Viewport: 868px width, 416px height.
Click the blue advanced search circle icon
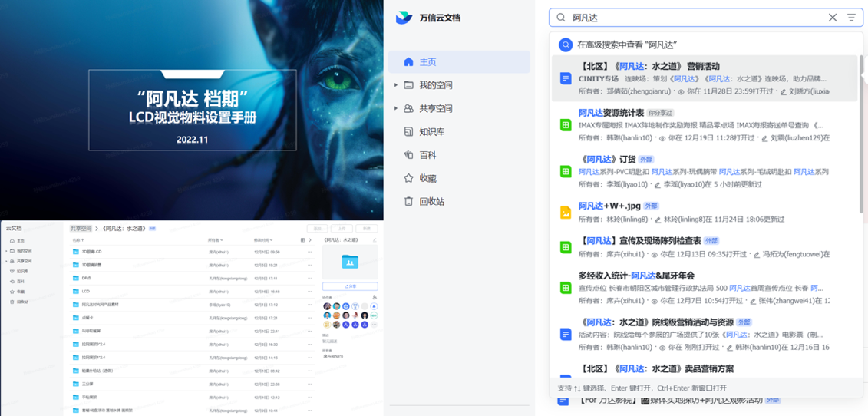[565, 45]
